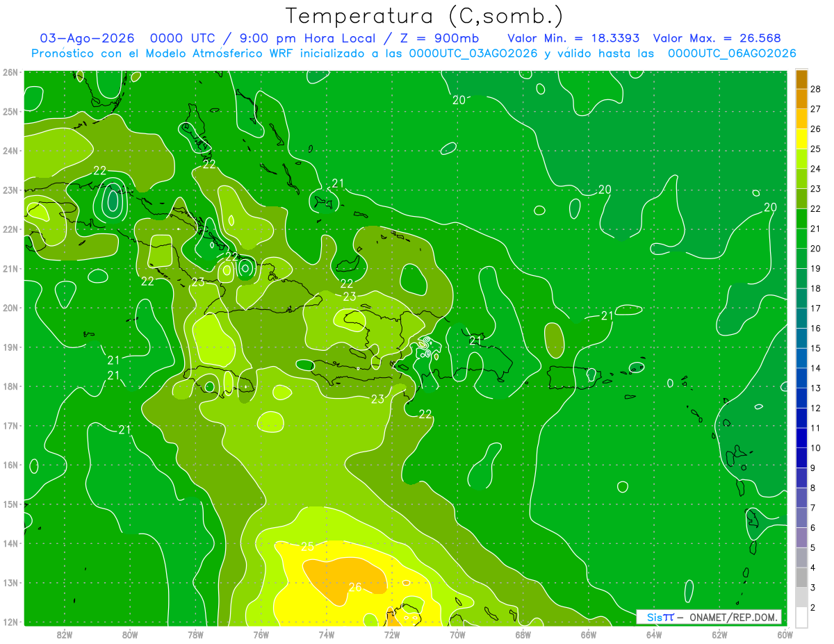
Task: Click the '26N' latitude axis label
Action: (10, 72)
